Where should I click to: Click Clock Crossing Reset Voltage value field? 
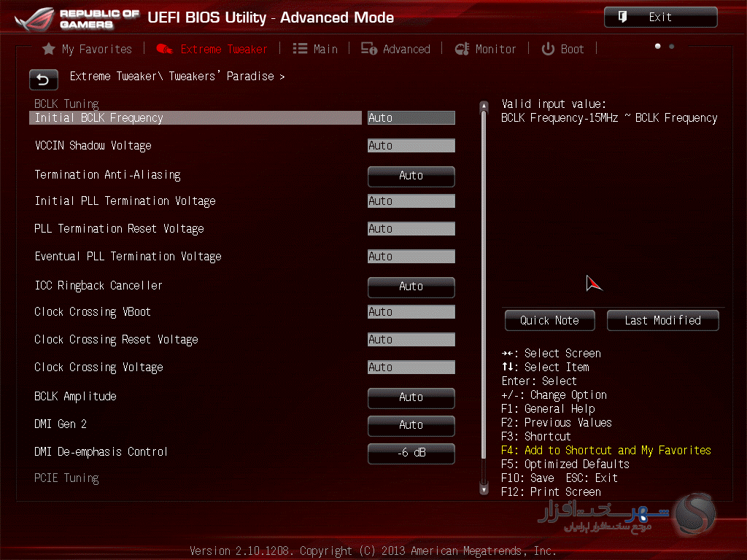point(411,340)
